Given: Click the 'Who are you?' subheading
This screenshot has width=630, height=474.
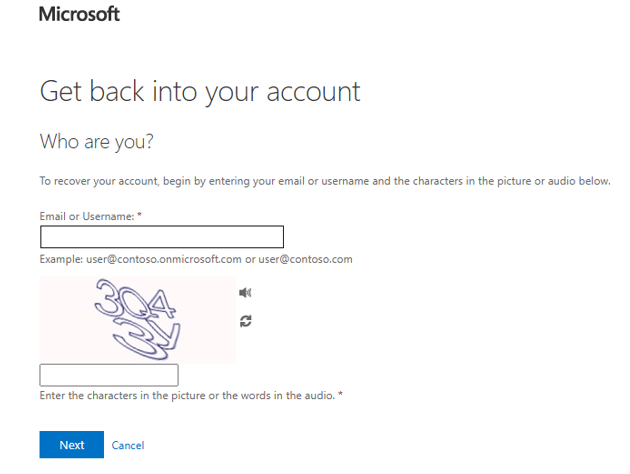Looking at the screenshot, I should (x=96, y=142).
